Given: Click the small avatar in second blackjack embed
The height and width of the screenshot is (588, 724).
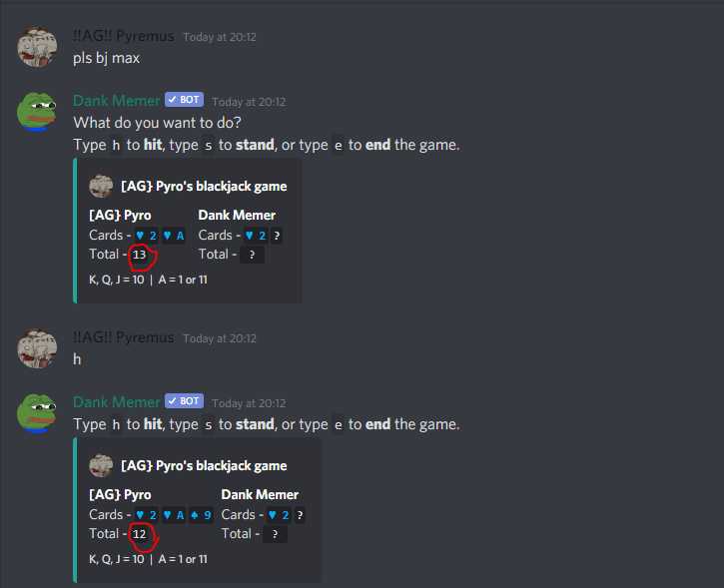Looking at the screenshot, I should (x=101, y=465).
